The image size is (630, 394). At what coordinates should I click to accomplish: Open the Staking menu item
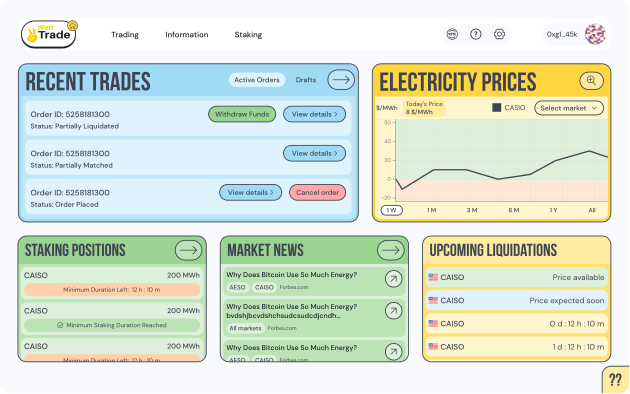[248, 35]
